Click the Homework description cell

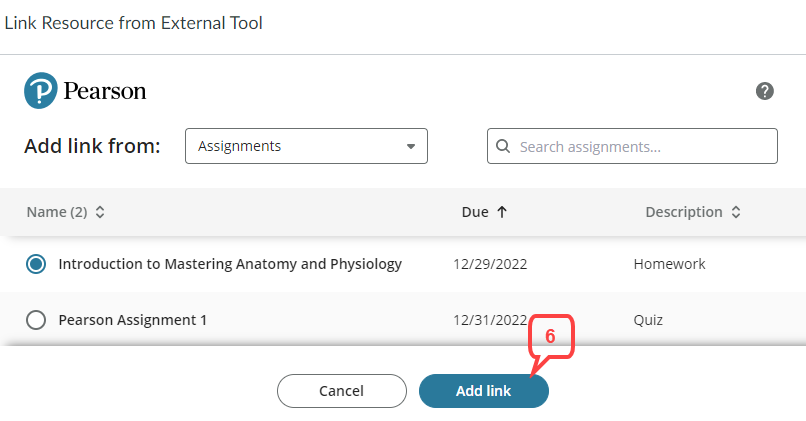669,264
